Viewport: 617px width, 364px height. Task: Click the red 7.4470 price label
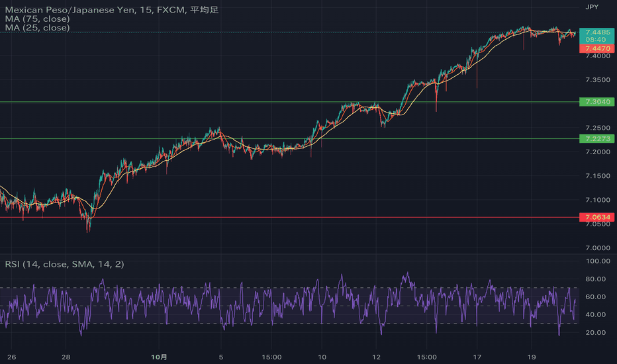[x=597, y=48]
